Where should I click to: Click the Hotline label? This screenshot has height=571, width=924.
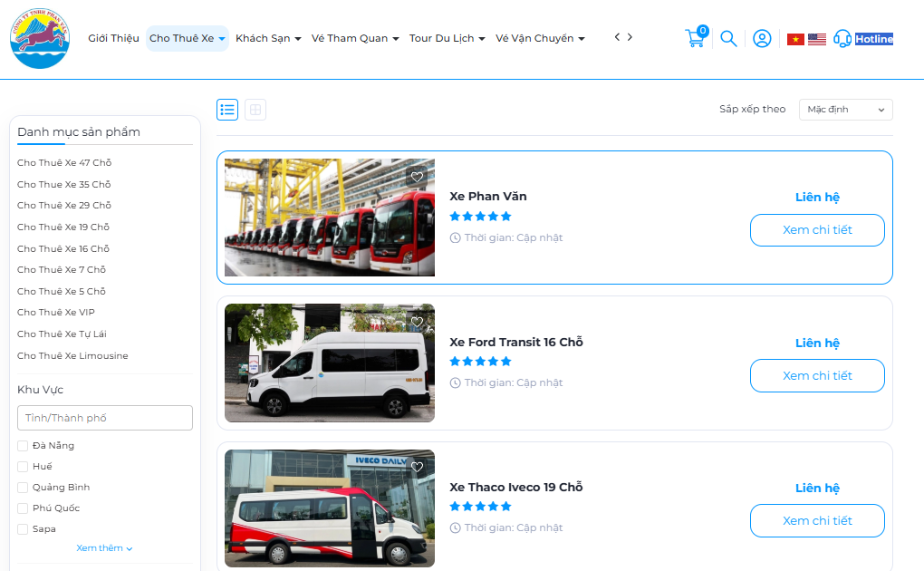point(874,39)
